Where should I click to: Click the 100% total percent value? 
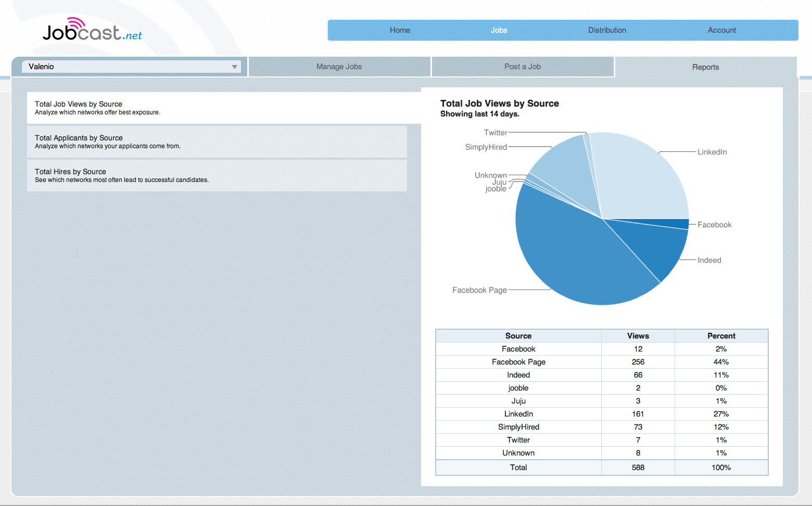721,468
